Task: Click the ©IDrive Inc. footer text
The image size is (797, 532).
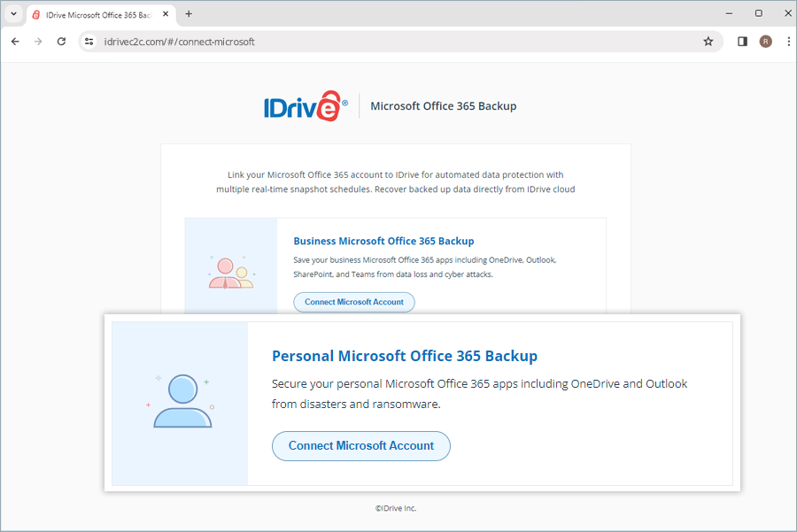Action: click(396, 508)
